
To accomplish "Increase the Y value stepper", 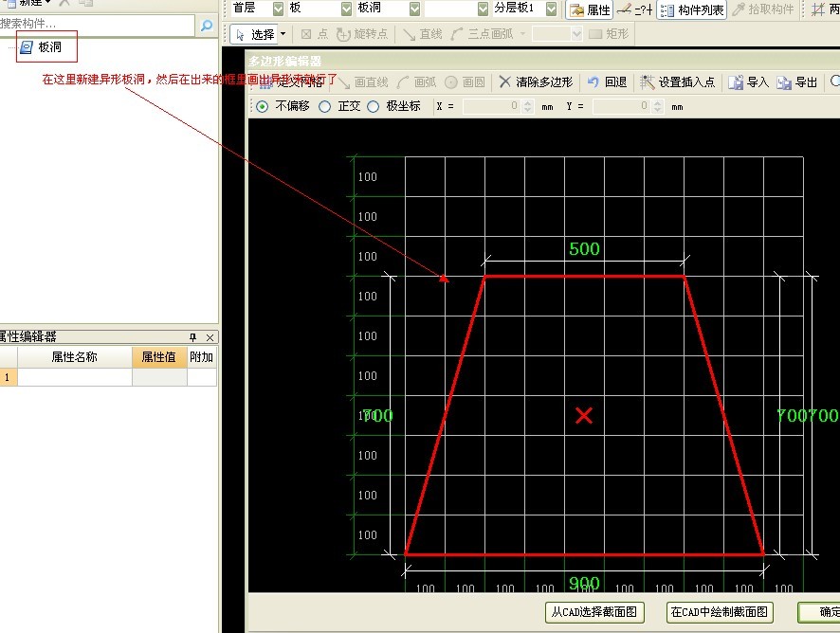I will pos(658,102).
